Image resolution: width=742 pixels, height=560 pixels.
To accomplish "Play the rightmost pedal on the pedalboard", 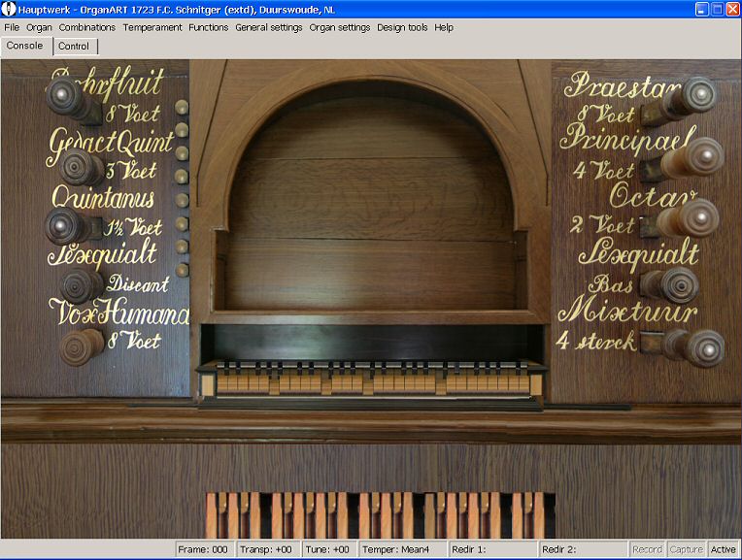I will point(539,515).
